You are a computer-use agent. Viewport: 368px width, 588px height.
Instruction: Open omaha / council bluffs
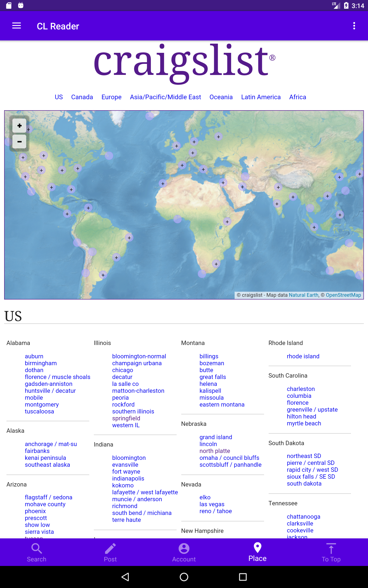click(229, 458)
